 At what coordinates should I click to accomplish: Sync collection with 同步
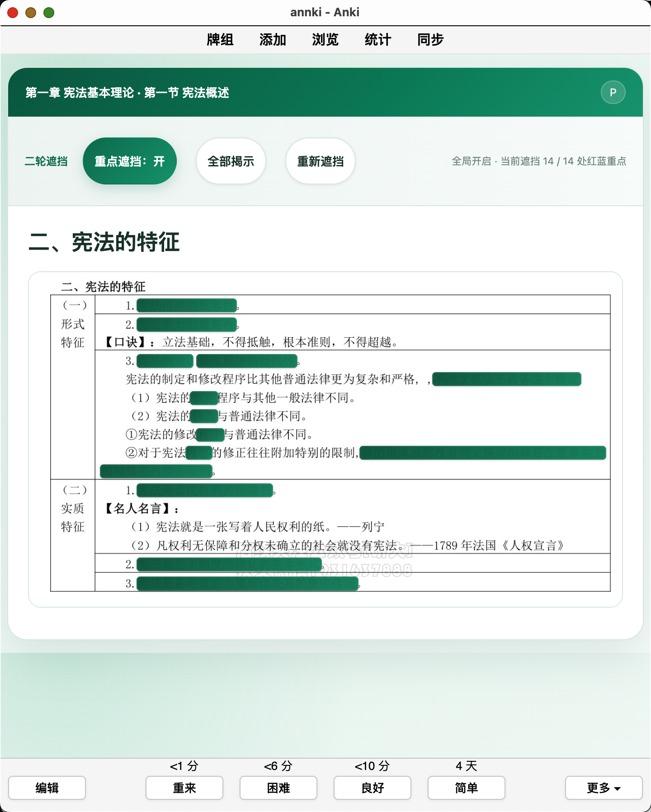click(430, 40)
